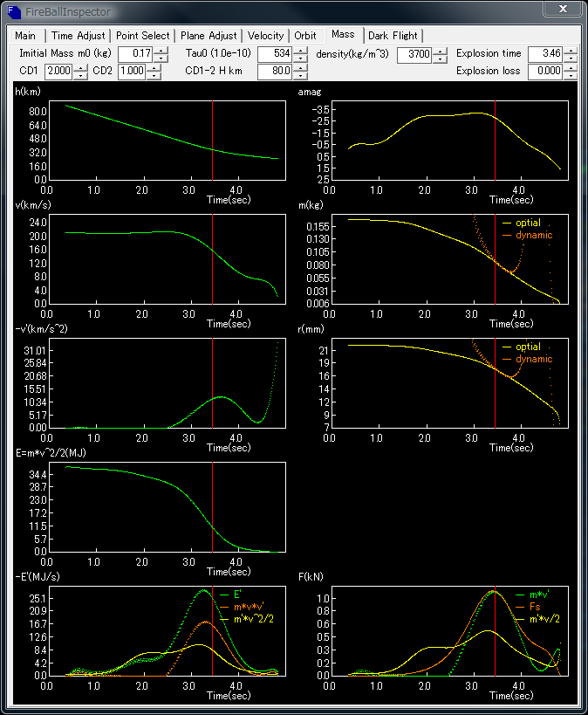Switch to the Orbit tab
Image resolution: width=588 pixels, height=715 pixels.
tap(305, 36)
